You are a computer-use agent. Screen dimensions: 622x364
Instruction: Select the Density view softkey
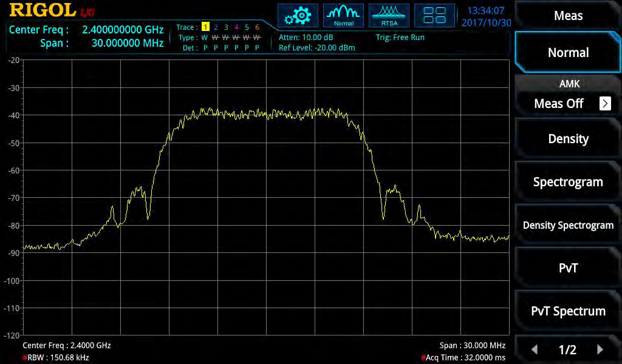(568, 139)
